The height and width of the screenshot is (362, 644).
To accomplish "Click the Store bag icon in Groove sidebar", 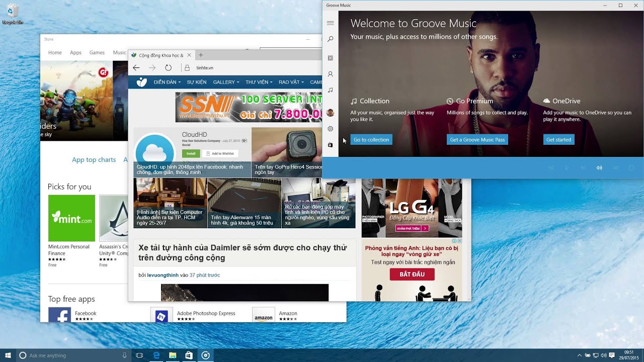I will tap(330, 145).
